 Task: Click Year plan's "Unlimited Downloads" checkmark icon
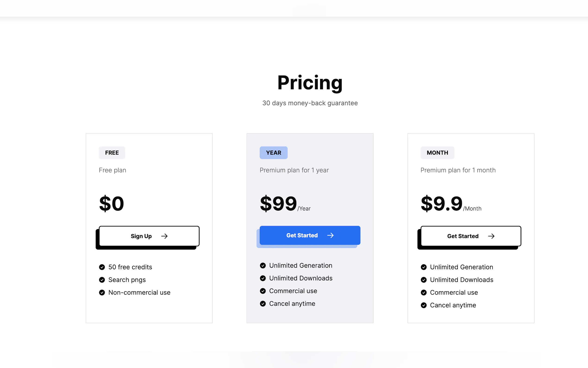click(263, 278)
